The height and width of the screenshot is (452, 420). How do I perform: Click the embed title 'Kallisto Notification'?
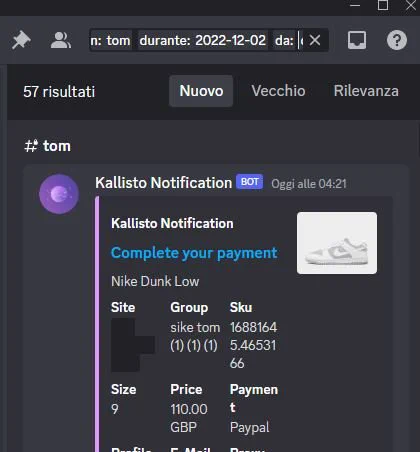click(x=172, y=223)
